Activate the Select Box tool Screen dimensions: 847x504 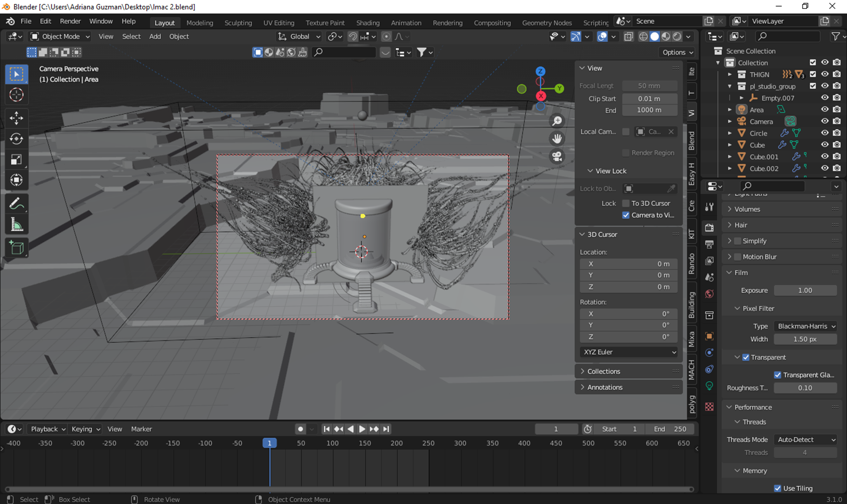(16, 74)
